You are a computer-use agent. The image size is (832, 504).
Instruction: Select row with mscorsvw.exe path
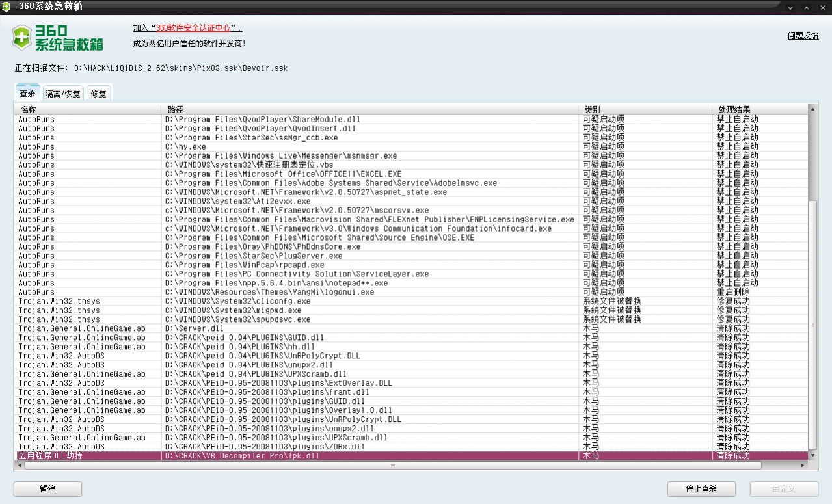coord(412,211)
